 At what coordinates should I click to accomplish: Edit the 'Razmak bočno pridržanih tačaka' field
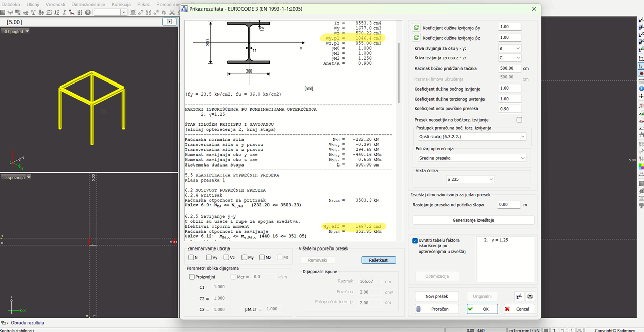[510, 68]
